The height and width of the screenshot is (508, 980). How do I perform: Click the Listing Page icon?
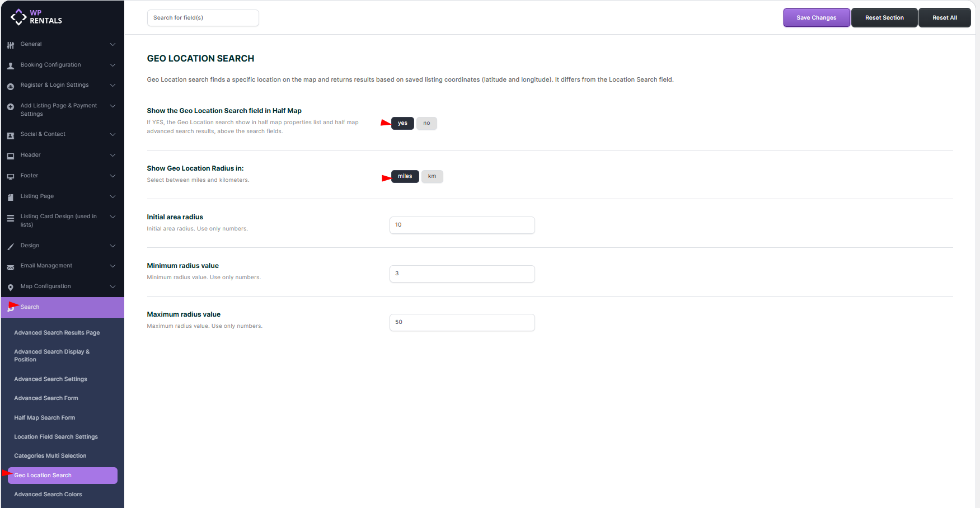point(11,197)
